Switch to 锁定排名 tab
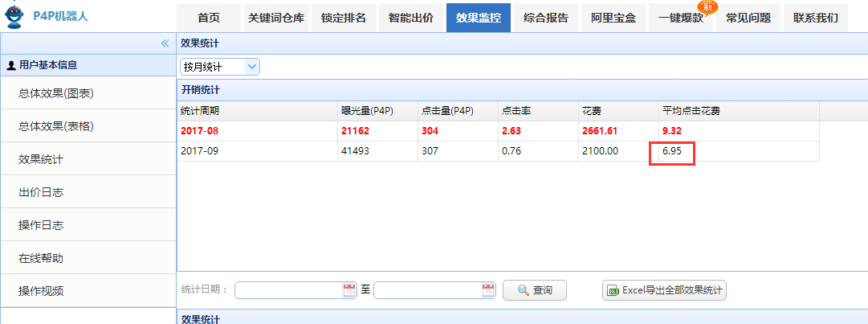 pos(344,18)
